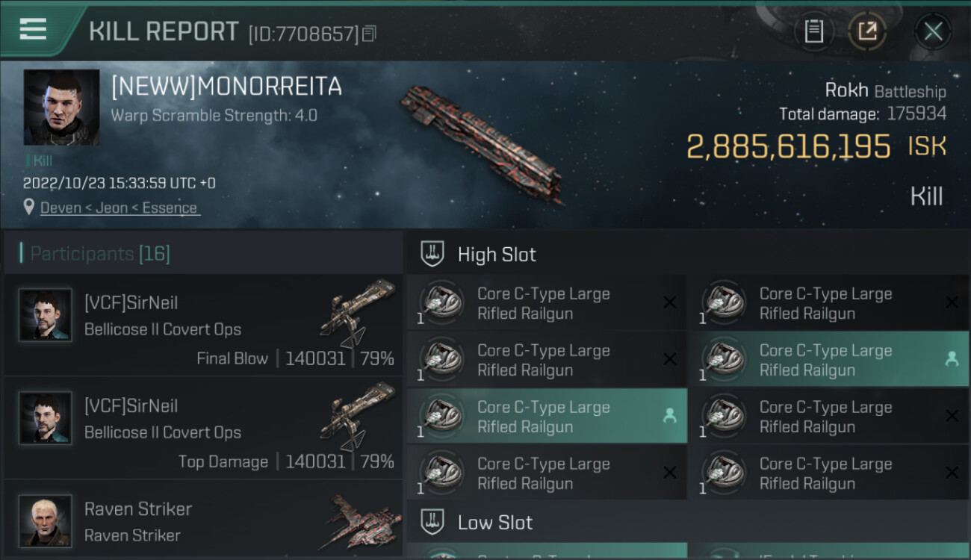This screenshot has height=560, width=971.
Task: Click the Rokh battleship image
Action: tap(482, 142)
